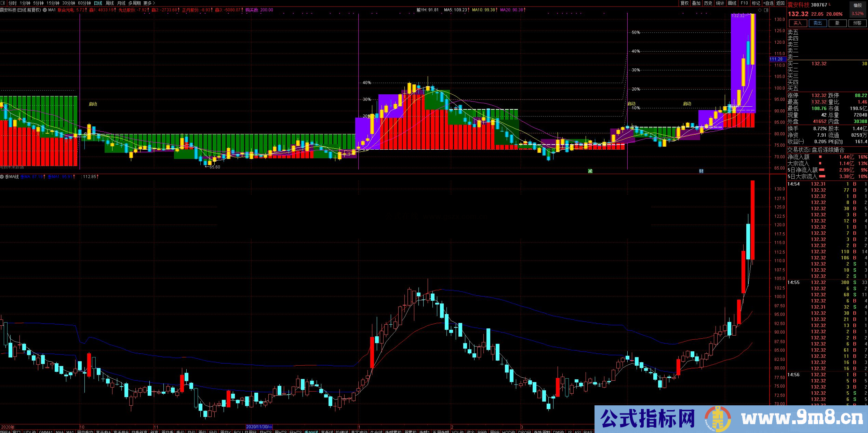Click the 买入 buy button

click(x=798, y=23)
